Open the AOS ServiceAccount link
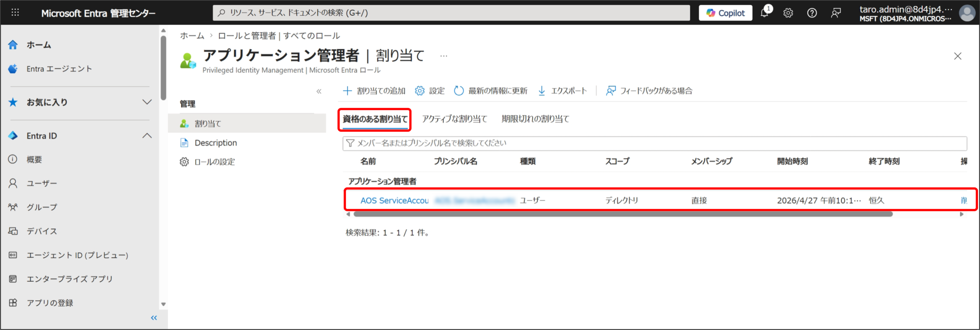This screenshot has height=330, width=980. tap(394, 200)
